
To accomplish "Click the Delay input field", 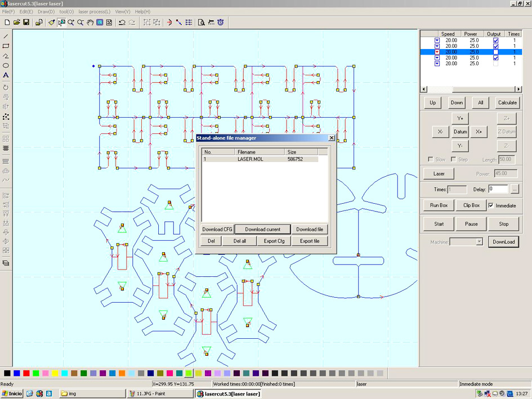I will [x=498, y=189].
